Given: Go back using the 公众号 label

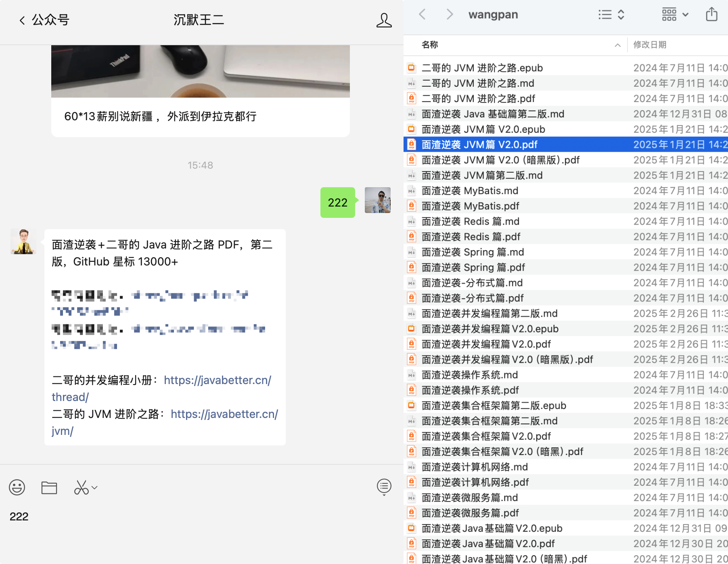Looking at the screenshot, I should (x=44, y=19).
